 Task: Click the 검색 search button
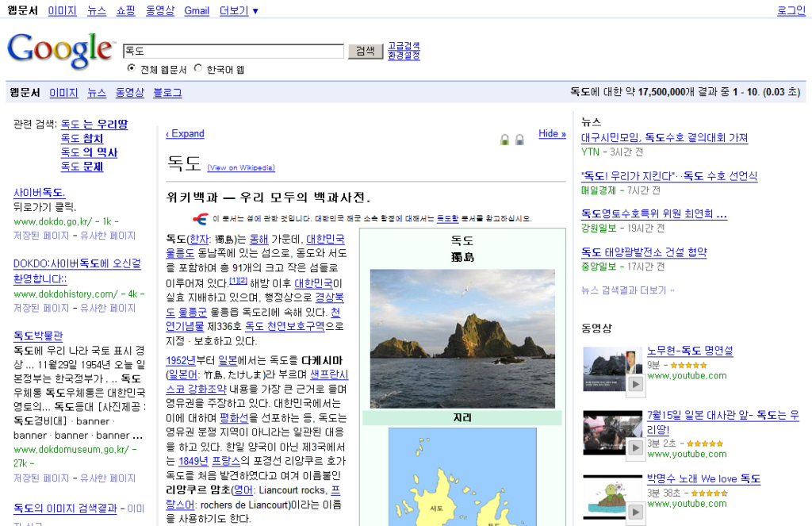tap(366, 51)
